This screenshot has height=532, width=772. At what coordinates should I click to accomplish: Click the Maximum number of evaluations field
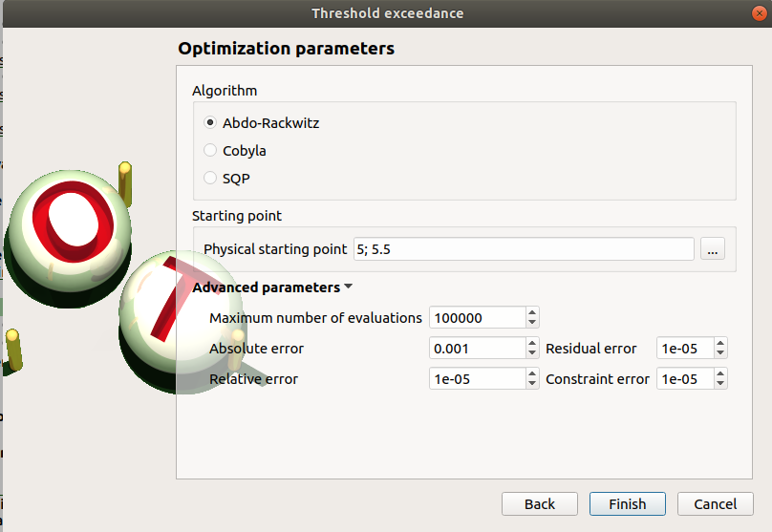(x=476, y=318)
